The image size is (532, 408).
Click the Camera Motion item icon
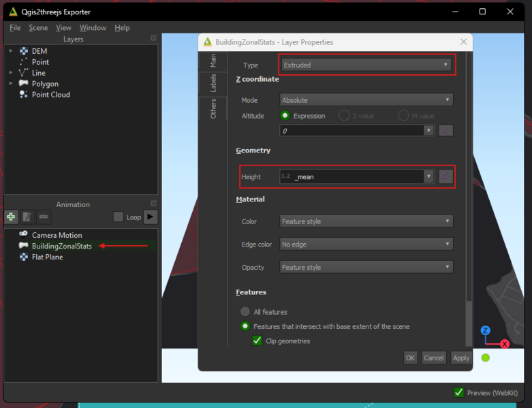coord(23,235)
